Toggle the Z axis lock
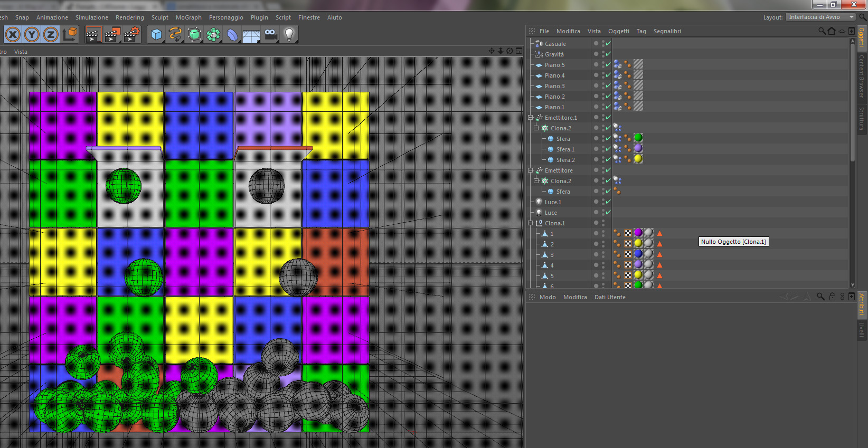The width and height of the screenshot is (868, 448). click(50, 35)
